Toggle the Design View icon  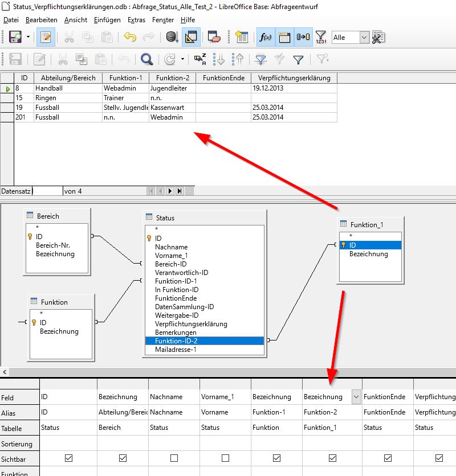191,37
